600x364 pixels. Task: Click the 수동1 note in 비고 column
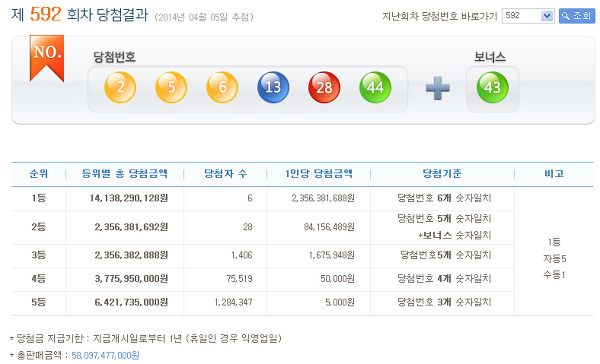(x=554, y=274)
